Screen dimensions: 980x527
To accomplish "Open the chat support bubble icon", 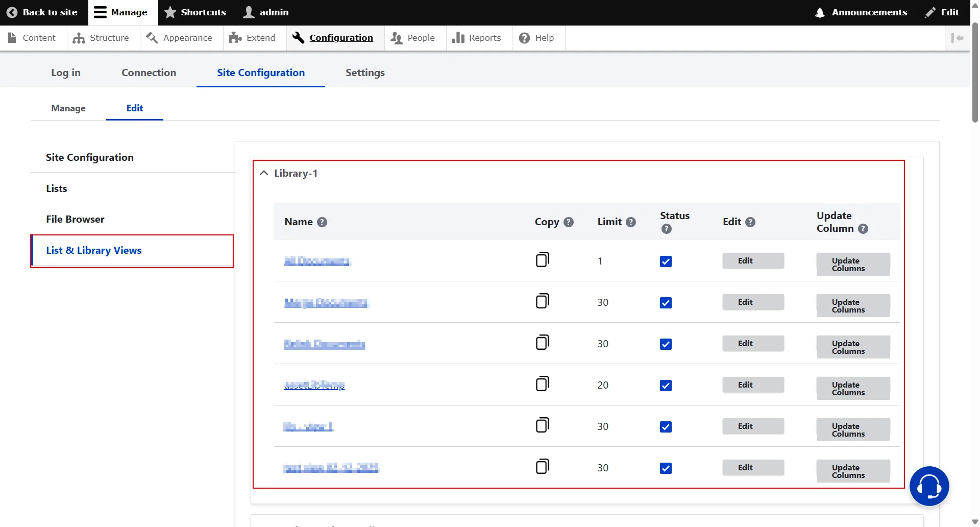I will click(929, 486).
